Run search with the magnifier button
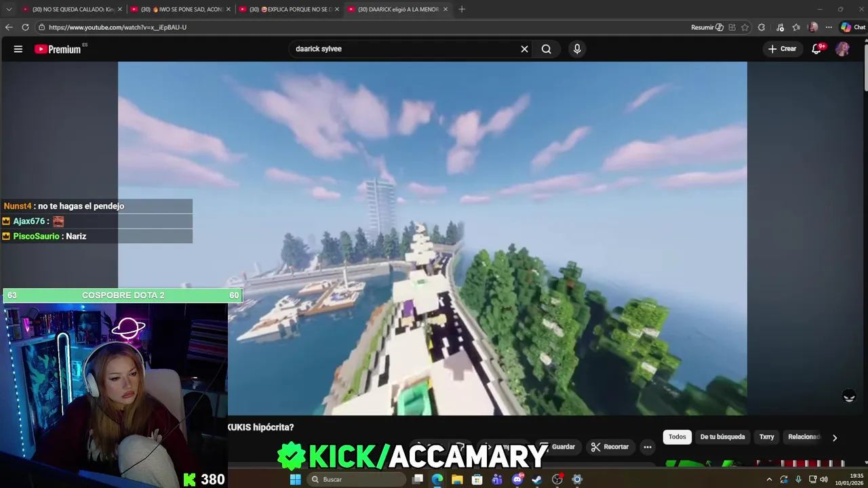The image size is (868, 488). tap(547, 49)
